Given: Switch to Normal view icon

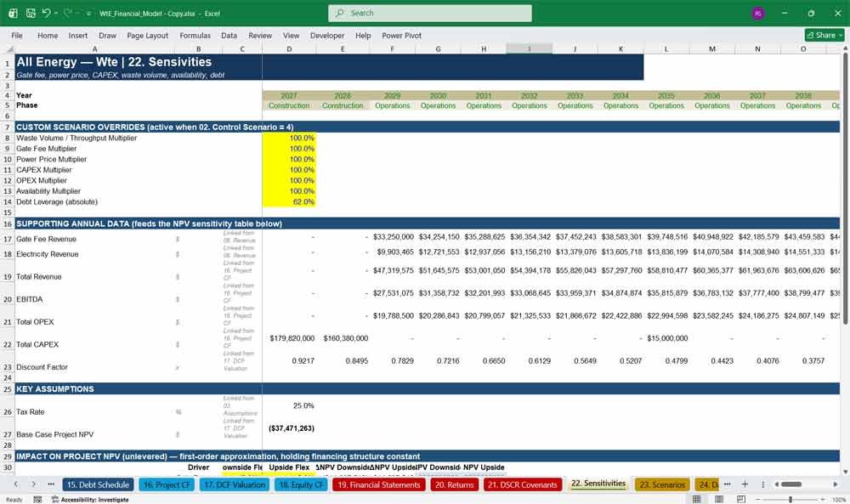Looking at the screenshot, I should click(697, 499).
